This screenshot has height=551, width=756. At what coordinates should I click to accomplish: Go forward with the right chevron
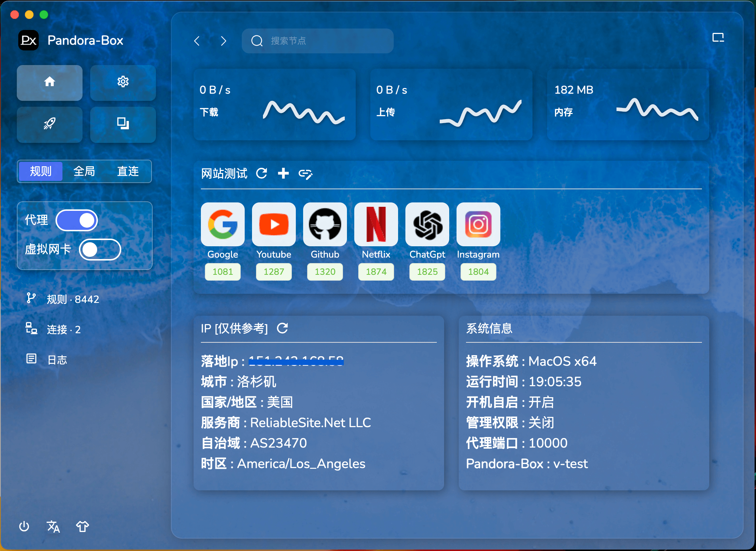tap(224, 41)
